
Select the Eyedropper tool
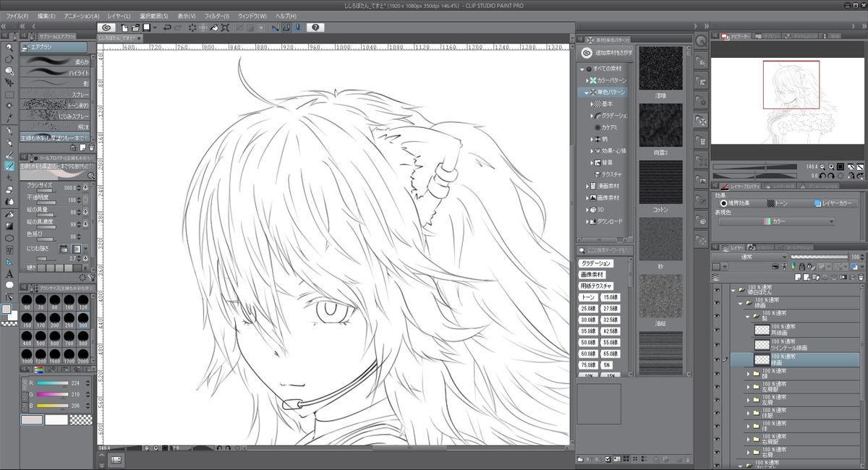pos(9,118)
